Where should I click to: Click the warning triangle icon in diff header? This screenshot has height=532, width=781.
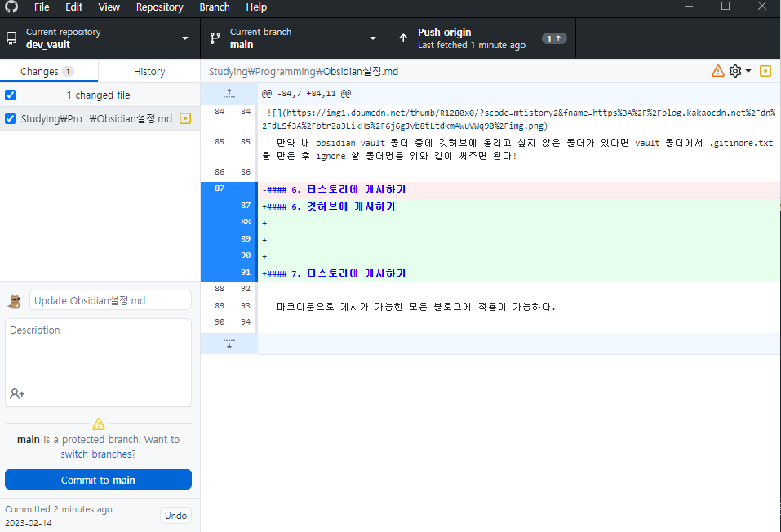717,71
